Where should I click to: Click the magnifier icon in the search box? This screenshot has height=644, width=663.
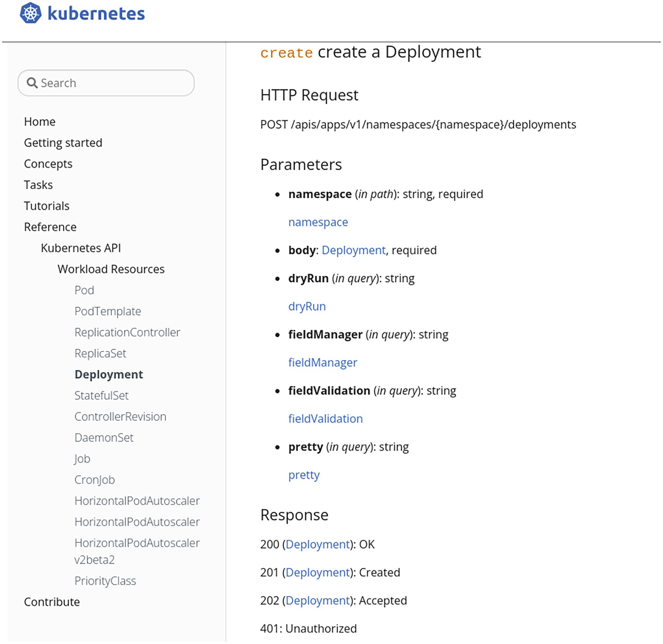[32, 83]
